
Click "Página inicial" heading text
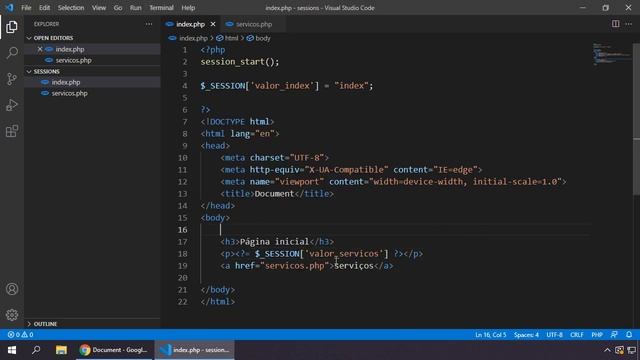(x=274, y=242)
